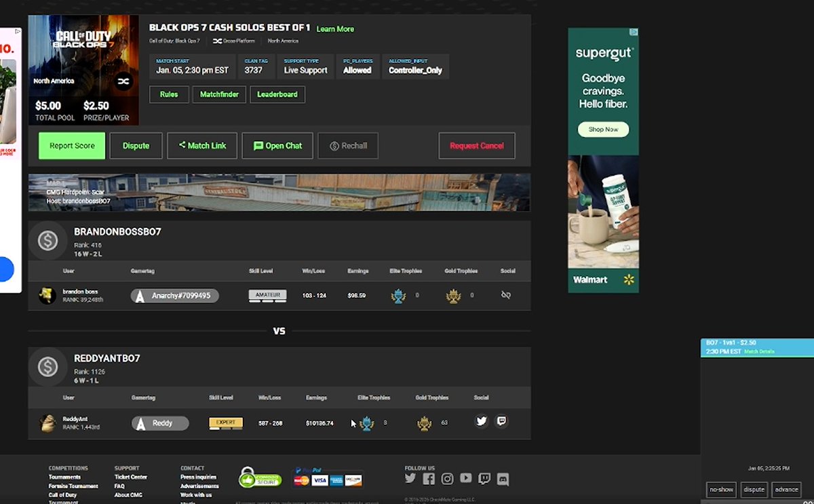Open Fortnite Tournament footer link
The image size is (814, 504).
click(x=73, y=486)
